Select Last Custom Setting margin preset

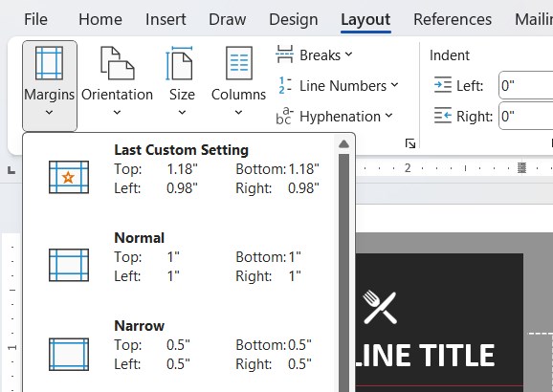click(179, 169)
